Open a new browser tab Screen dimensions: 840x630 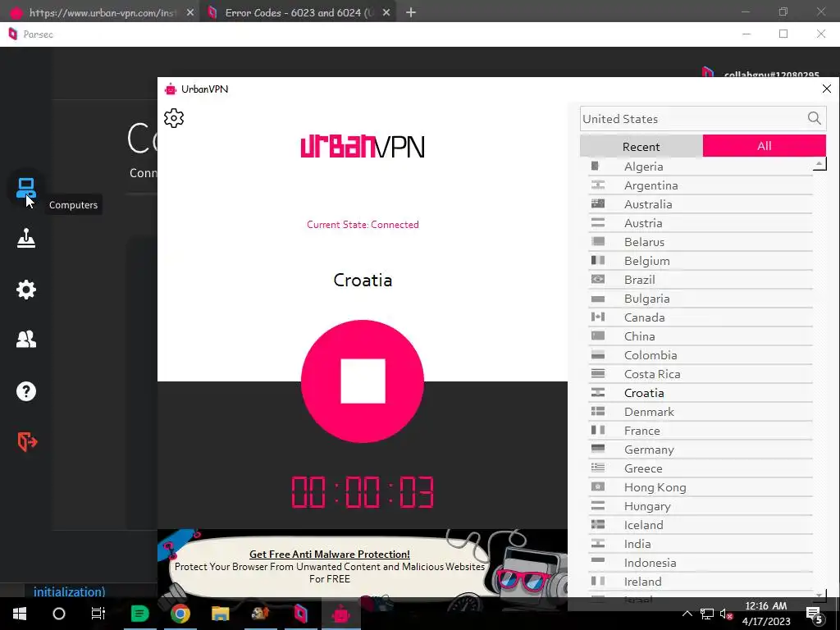point(411,12)
